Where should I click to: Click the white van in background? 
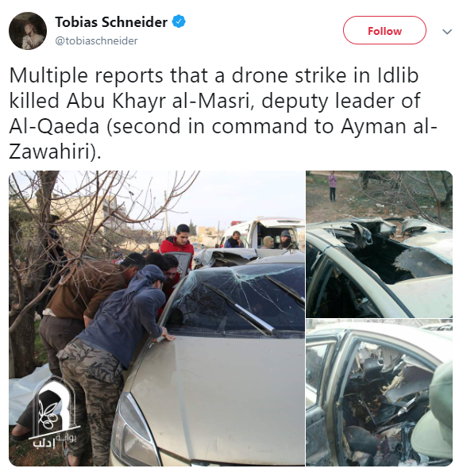click(x=264, y=232)
